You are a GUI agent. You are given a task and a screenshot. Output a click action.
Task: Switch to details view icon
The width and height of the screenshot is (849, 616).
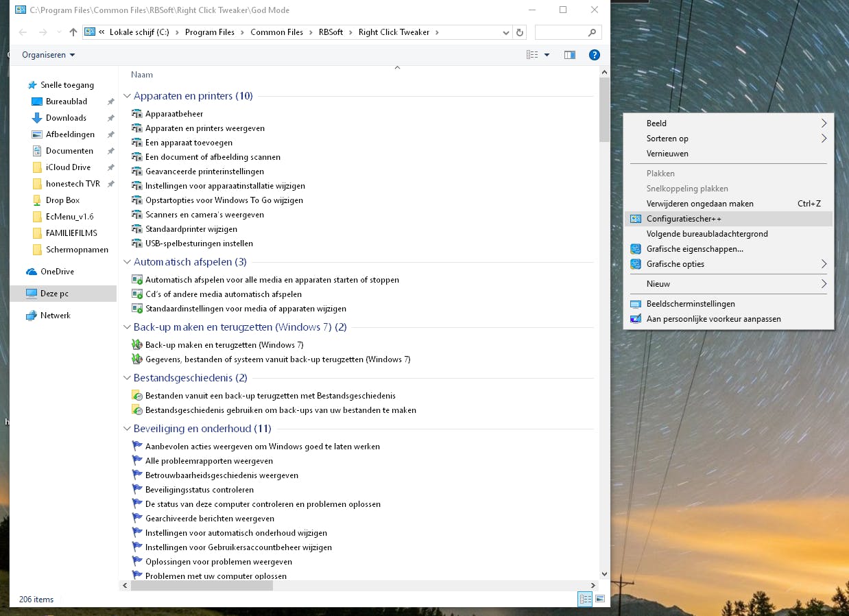(585, 599)
